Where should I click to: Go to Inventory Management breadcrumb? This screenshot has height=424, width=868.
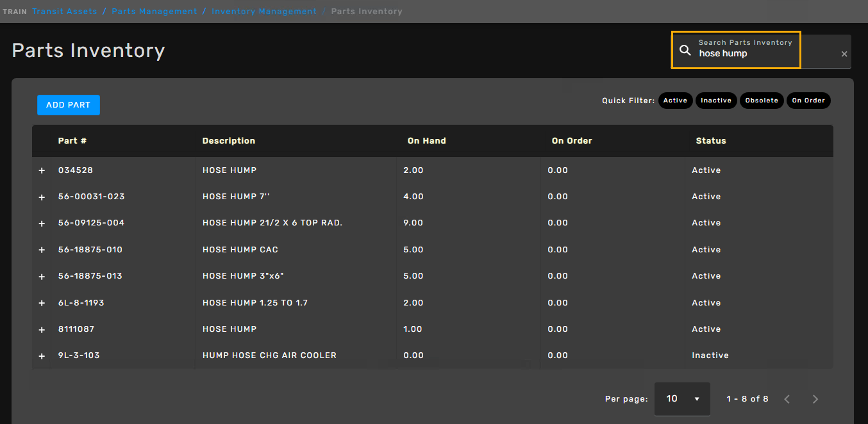click(x=264, y=12)
